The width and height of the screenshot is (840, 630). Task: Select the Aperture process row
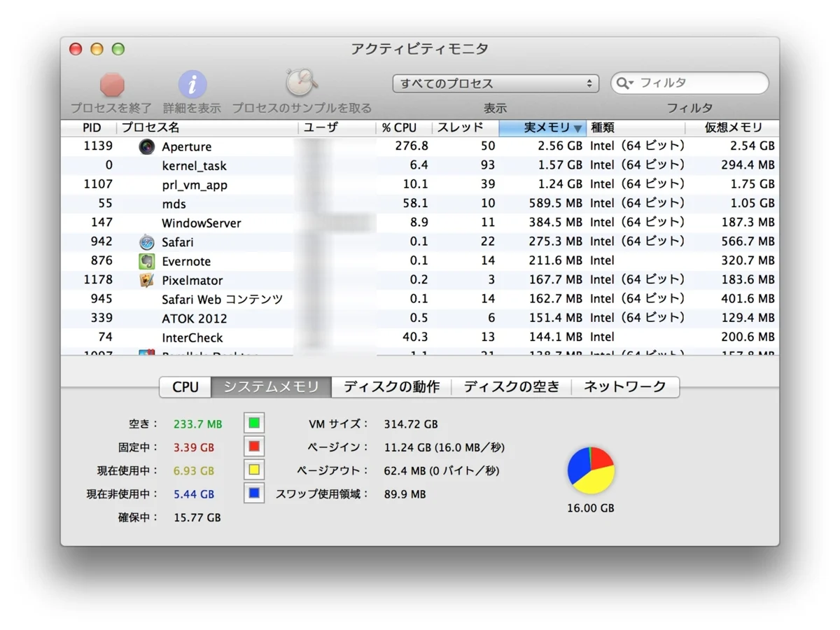coord(420,146)
